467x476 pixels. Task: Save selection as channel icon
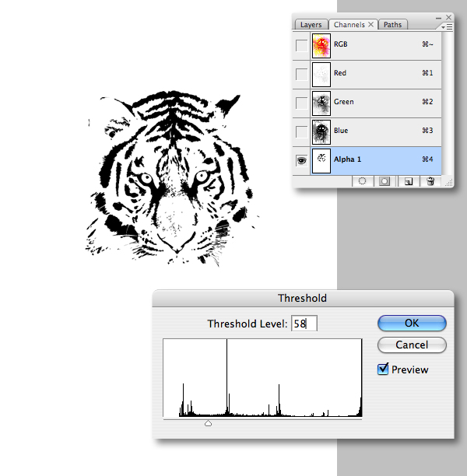click(384, 181)
